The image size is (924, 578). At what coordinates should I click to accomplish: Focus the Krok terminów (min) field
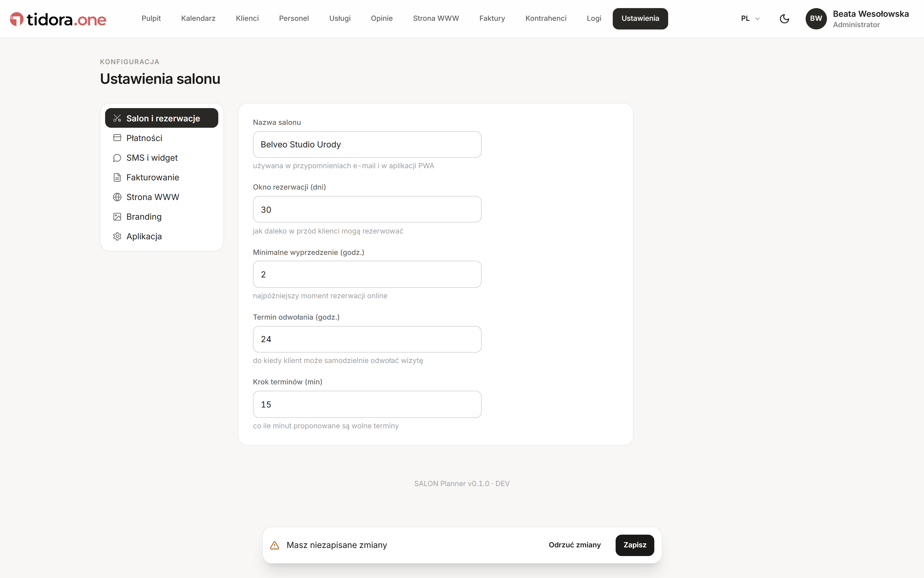(x=367, y=404)
